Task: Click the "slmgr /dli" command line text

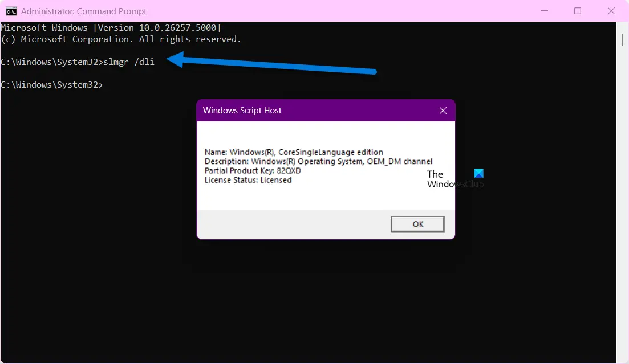Action: [x=129, y=62]
